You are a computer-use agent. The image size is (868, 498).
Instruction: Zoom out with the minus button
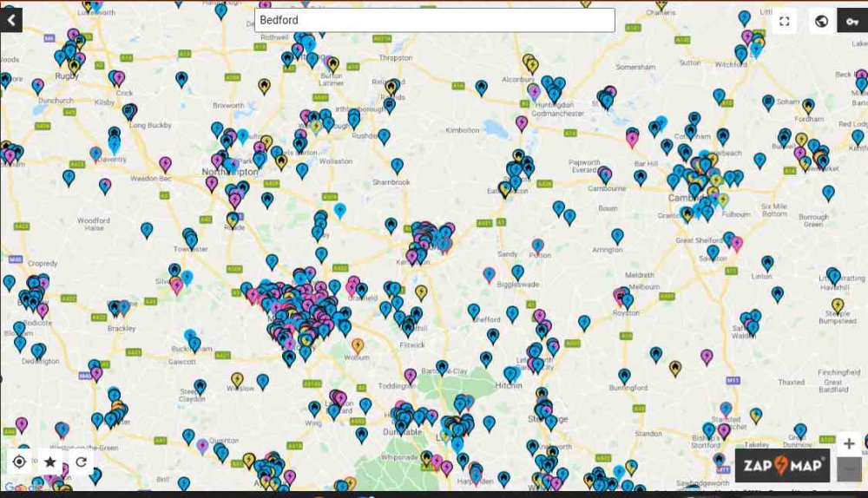coord(849,469)
